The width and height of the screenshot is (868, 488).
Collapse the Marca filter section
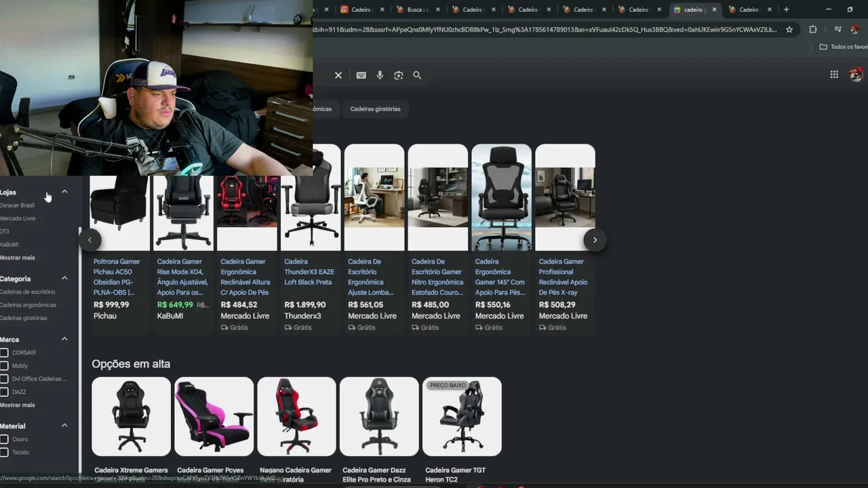coord(64,339)
